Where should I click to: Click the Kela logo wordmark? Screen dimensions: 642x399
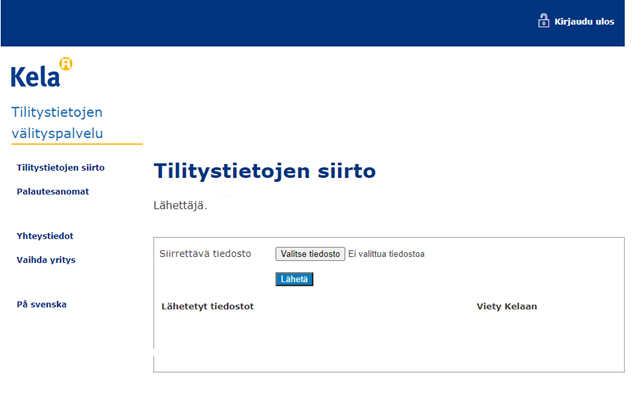(36, 77)
